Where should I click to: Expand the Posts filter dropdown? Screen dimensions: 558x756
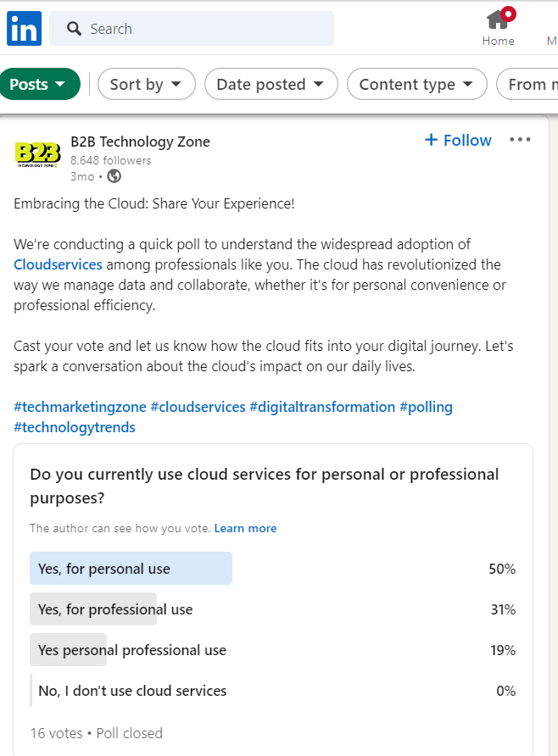pos(40,84)
